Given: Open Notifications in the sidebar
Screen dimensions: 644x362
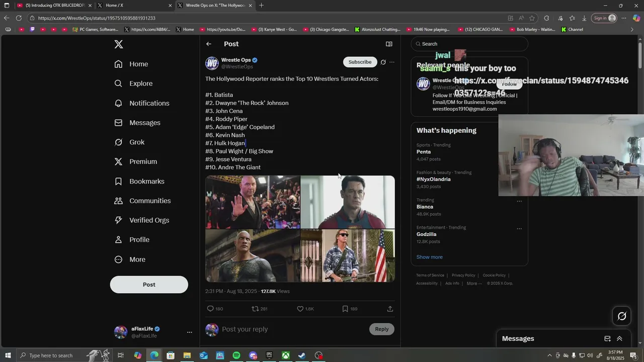Looking at the screenshot, I should click(x=142, y=103).
